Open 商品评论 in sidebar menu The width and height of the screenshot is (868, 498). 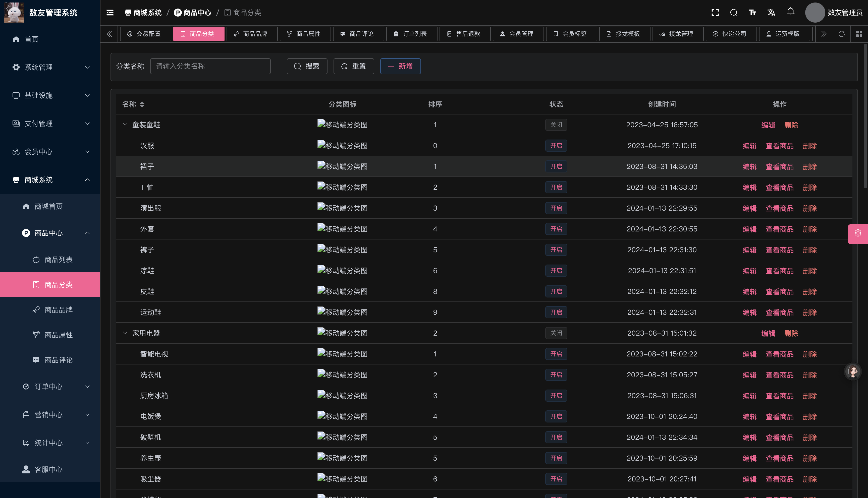(x=50, y=360)
